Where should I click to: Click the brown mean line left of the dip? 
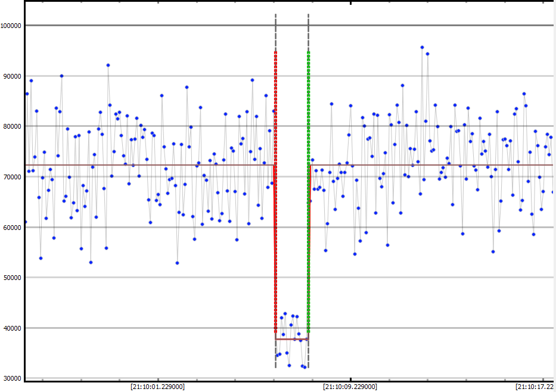149,165
